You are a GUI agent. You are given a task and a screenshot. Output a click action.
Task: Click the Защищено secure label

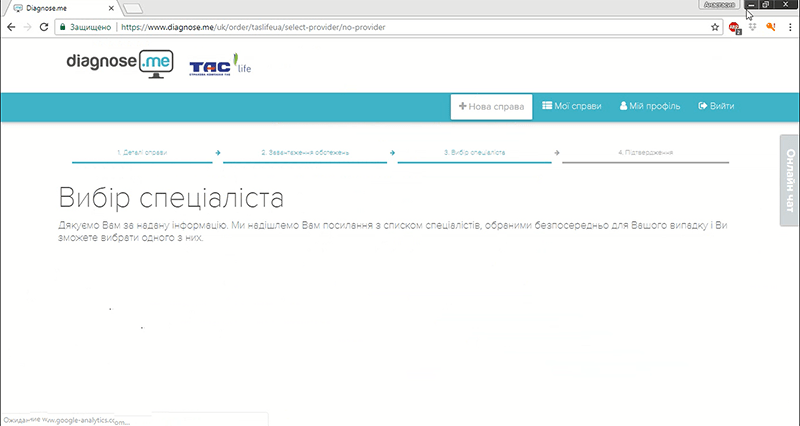(90, 27)
